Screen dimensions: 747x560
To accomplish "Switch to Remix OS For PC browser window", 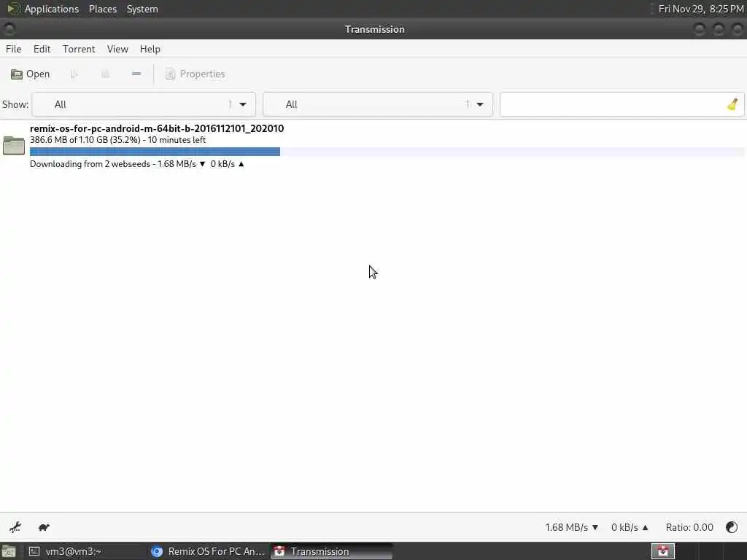I will 208,551.
